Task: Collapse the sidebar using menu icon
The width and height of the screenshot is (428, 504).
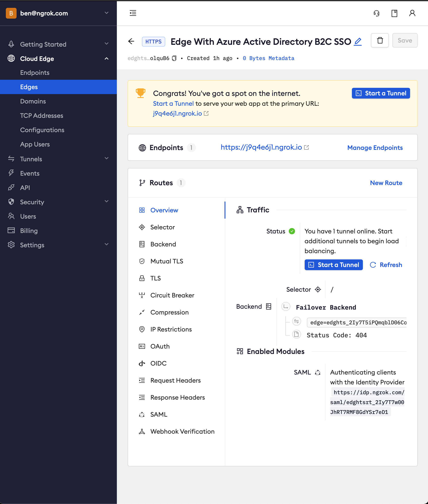Action: coord(133,13)
